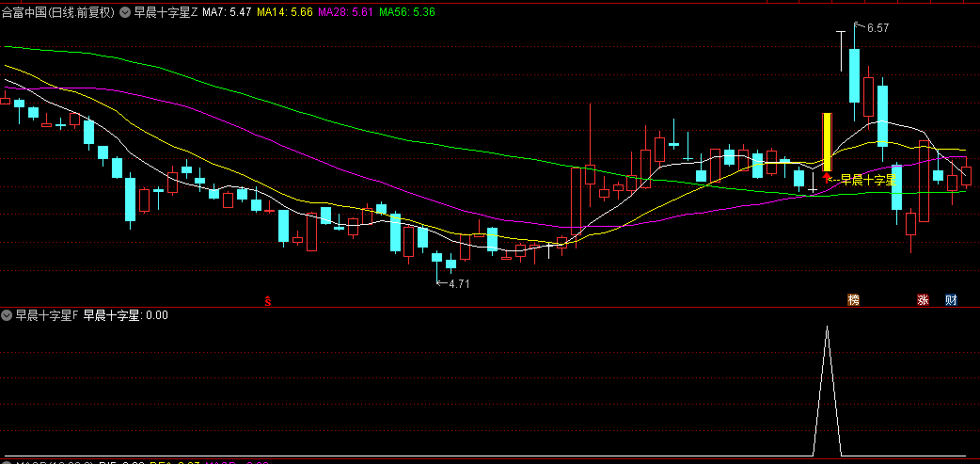Image resolution: width=980 pixels, height=464 pixels.
Task: Click the MA56: 5.36 label
Action: pos(407,12)
